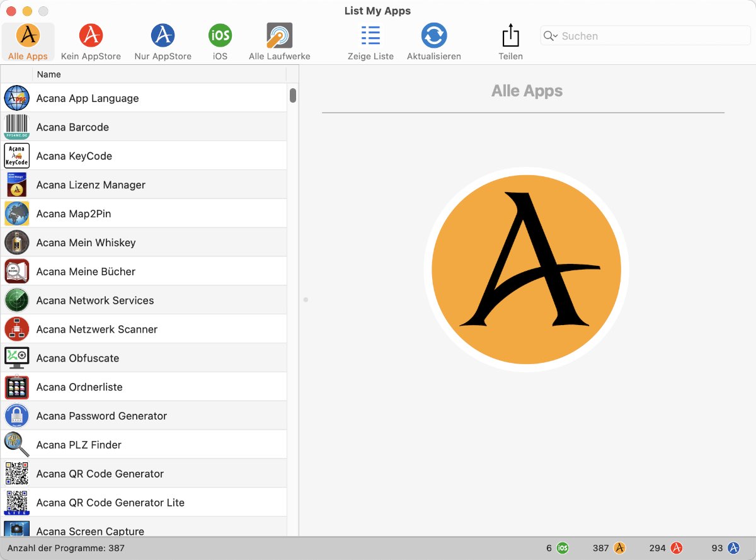Click the Acana Map2Pin icon
Viewport: 756px width, 560px height.
click(17, 214)
